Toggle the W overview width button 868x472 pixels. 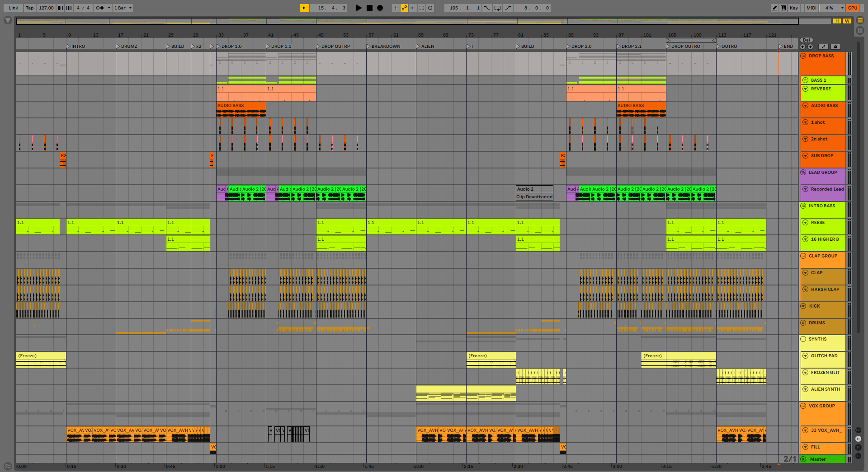pyautogui.click(x=847, y=21)
